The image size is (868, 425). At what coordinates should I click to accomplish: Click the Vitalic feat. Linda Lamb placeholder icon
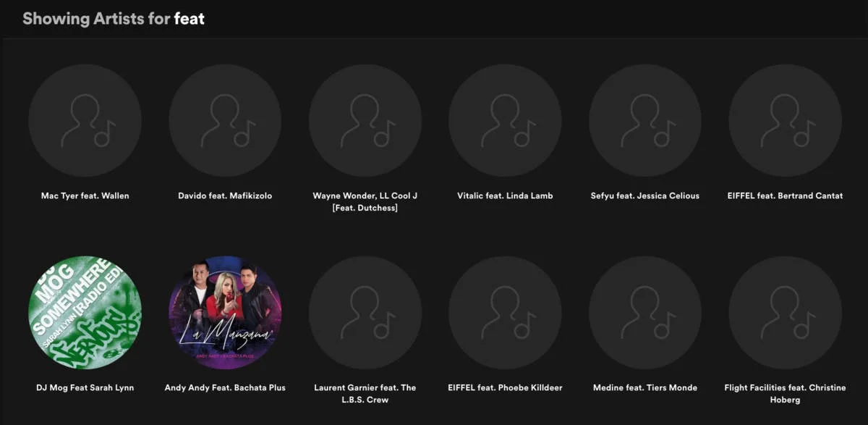pyautogui.click(x=505, y=119)
